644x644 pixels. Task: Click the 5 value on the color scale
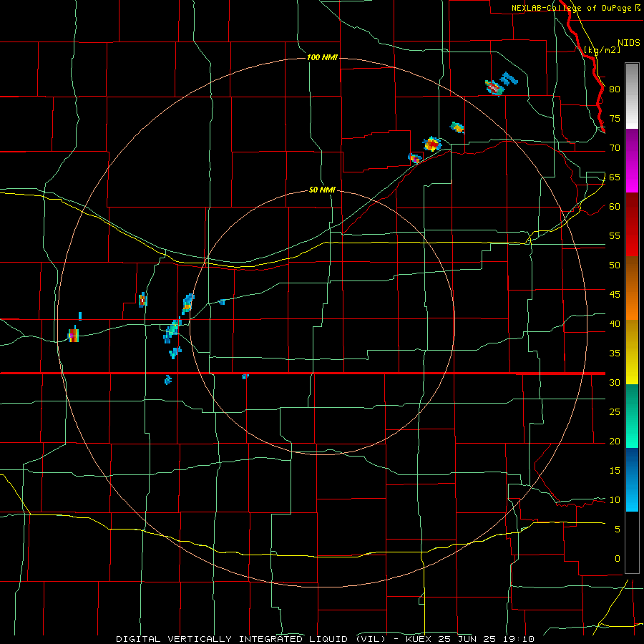coord(618,529)
